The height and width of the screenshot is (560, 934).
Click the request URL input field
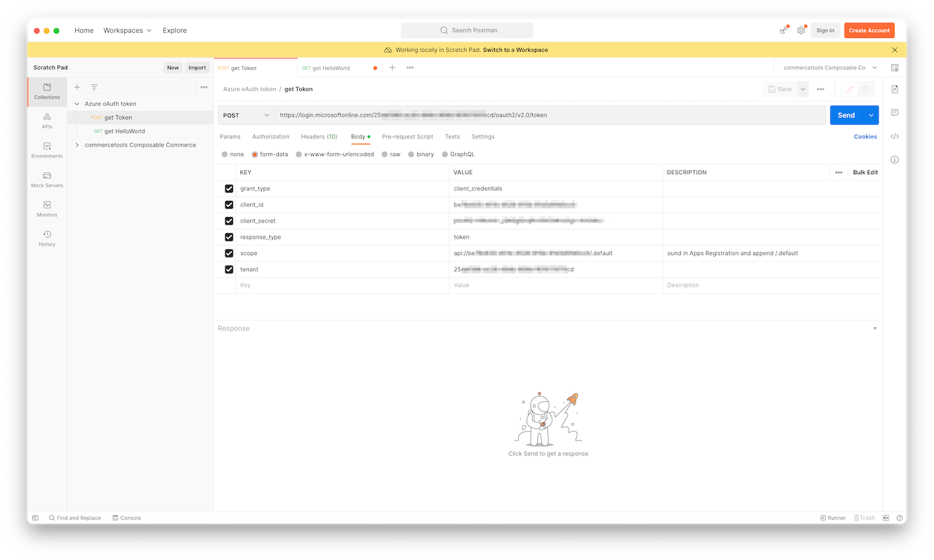550,115
